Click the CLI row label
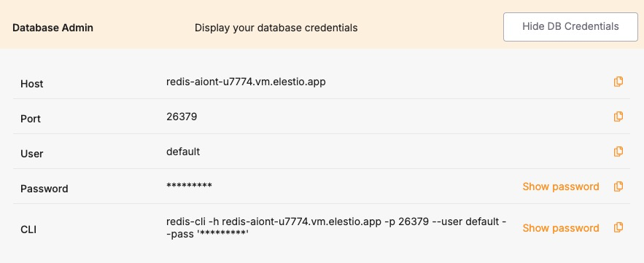The height and width of the screenshot is (263, 644). pyautogui.click(x=28, y=229)
